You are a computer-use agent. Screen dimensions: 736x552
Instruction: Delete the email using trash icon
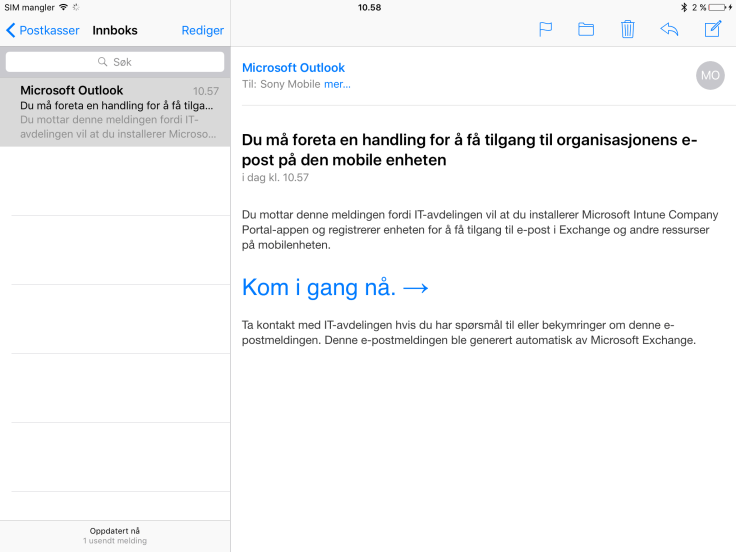(627, 29)
